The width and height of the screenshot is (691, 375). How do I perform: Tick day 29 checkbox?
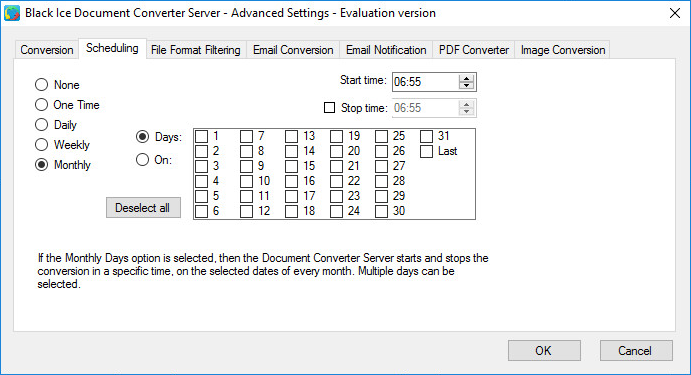381,196
